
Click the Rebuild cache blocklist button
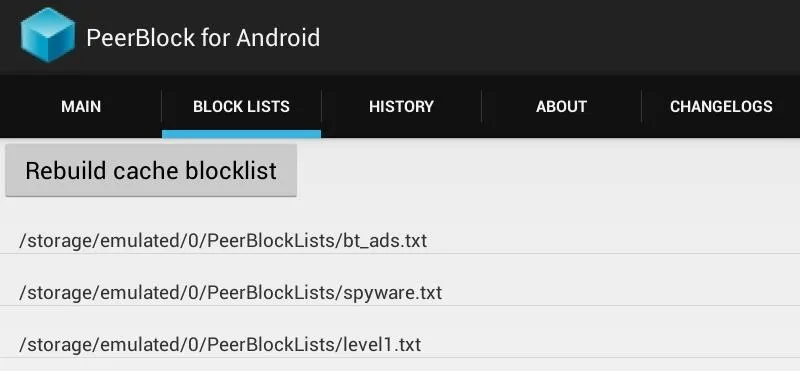click(x=151, y=170)
